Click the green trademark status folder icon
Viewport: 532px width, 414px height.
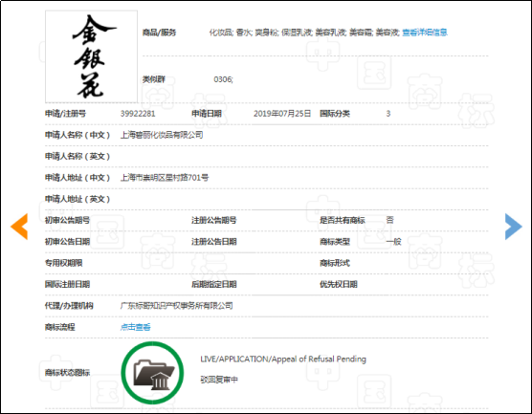click(x=153, y=373)
